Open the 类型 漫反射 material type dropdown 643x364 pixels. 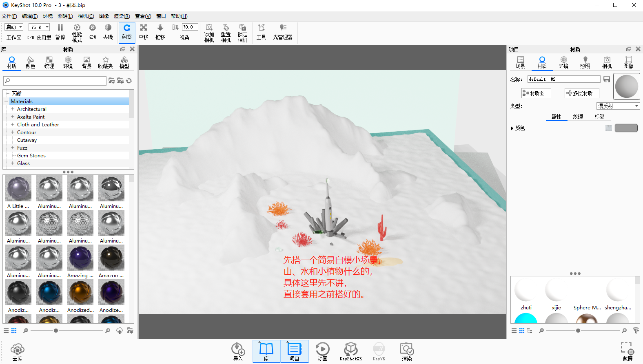(618, 106)
